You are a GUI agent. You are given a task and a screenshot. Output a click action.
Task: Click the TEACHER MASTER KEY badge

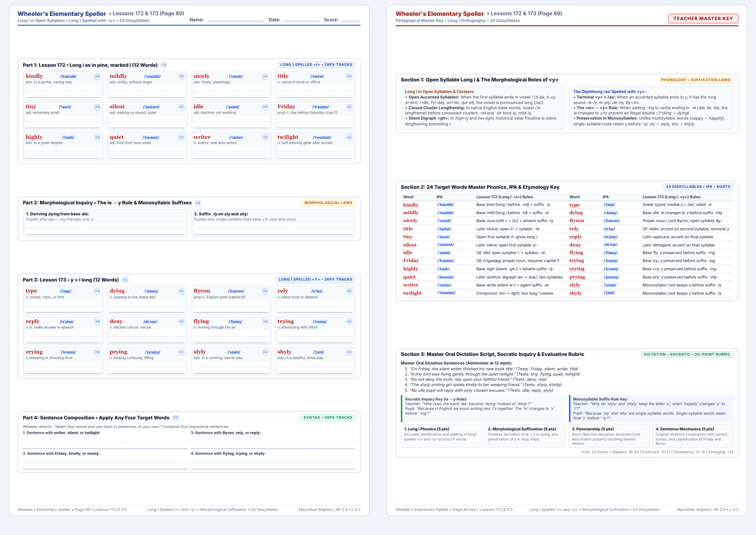[703, 18]
